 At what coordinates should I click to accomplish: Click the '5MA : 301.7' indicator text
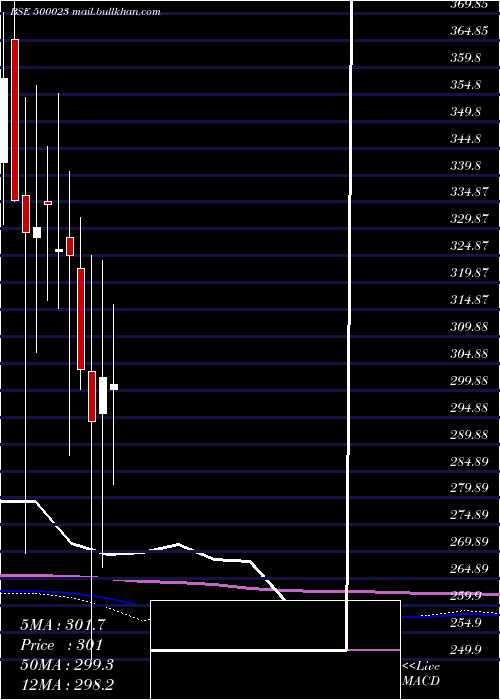click(63, 625)
